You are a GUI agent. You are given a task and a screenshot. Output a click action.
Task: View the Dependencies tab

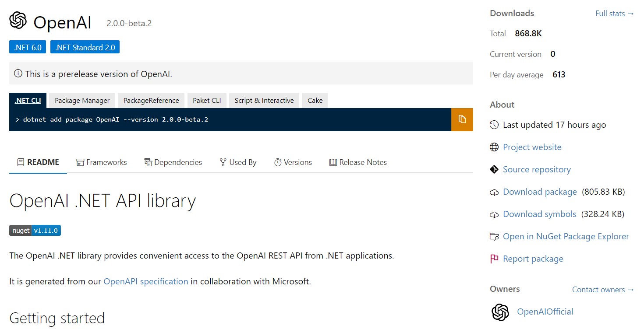[x=173, y=162]
